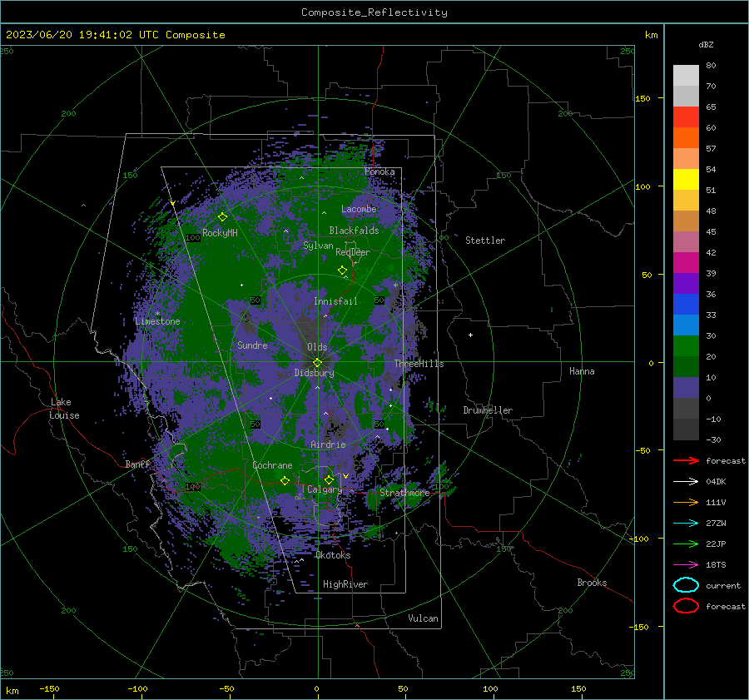
Task: Click the Cochrane city label
Action: pyautogui.click(x=272, y=465)
